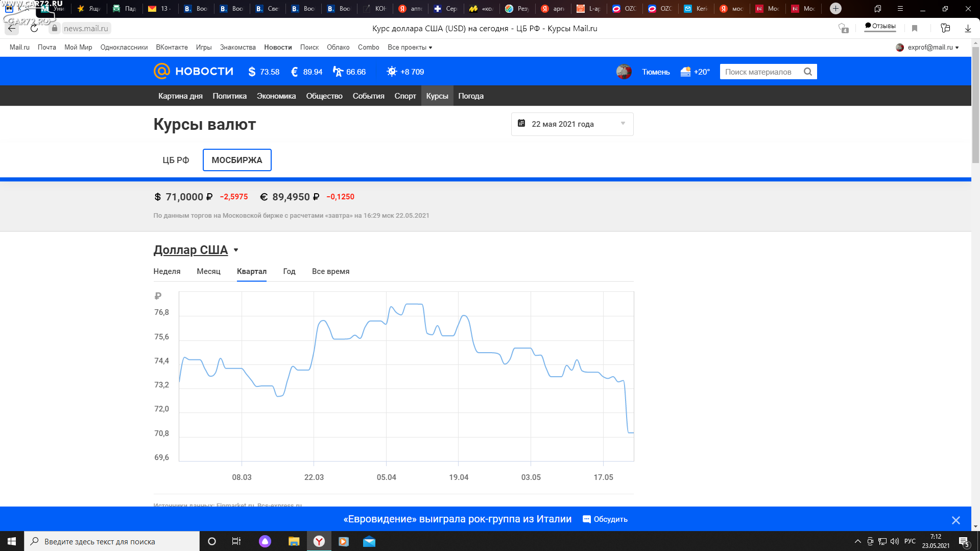
Task: Click Eurovision news headline link
Action: pyautogui.click(x=457, y=519)
